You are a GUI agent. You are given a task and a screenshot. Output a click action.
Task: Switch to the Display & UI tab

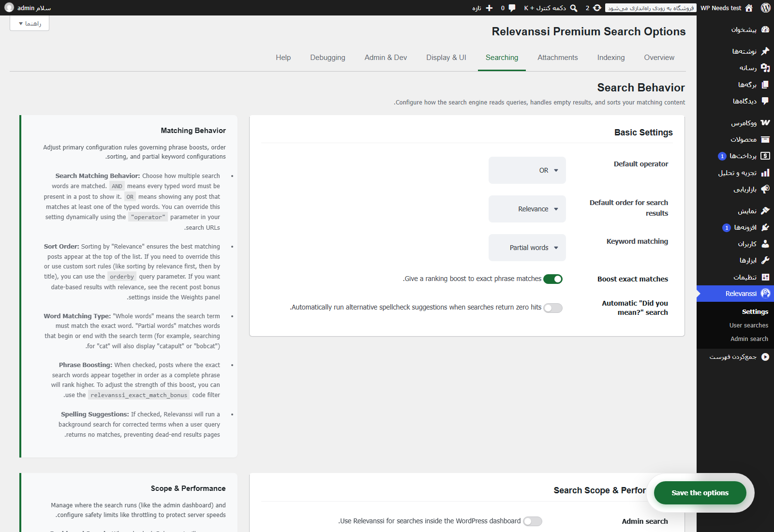coord(446,58)
